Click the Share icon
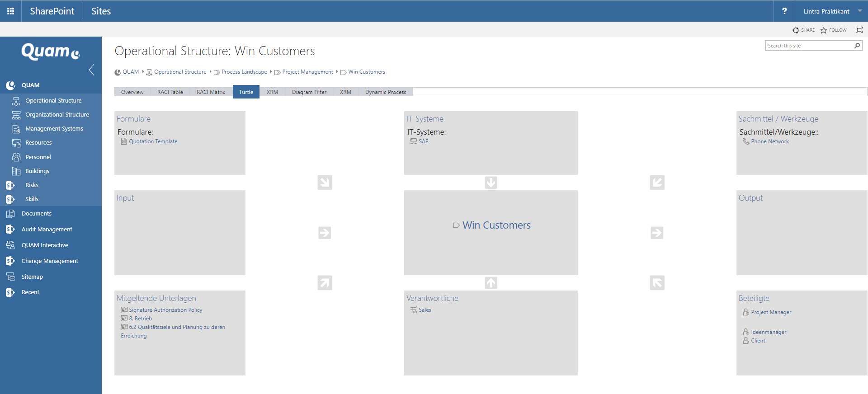This screenshot has height=394, width=868. tap(796, 30)
